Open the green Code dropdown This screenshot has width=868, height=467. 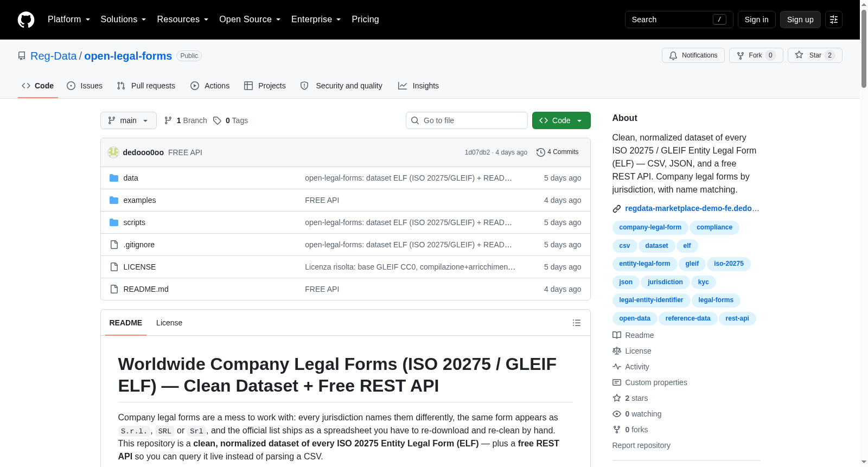click(561, 120)
